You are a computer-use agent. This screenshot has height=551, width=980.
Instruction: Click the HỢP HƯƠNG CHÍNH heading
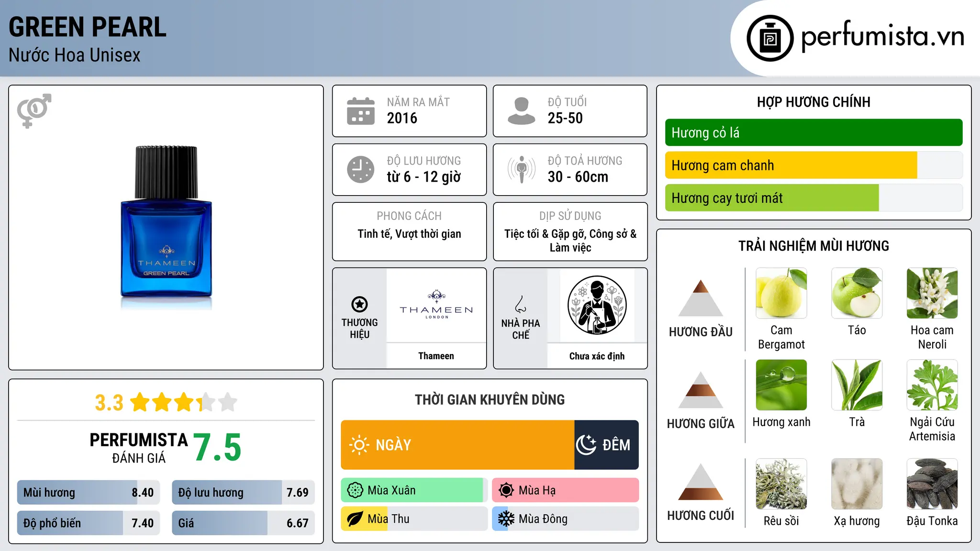pyautogui.click(x=813, y=102)
